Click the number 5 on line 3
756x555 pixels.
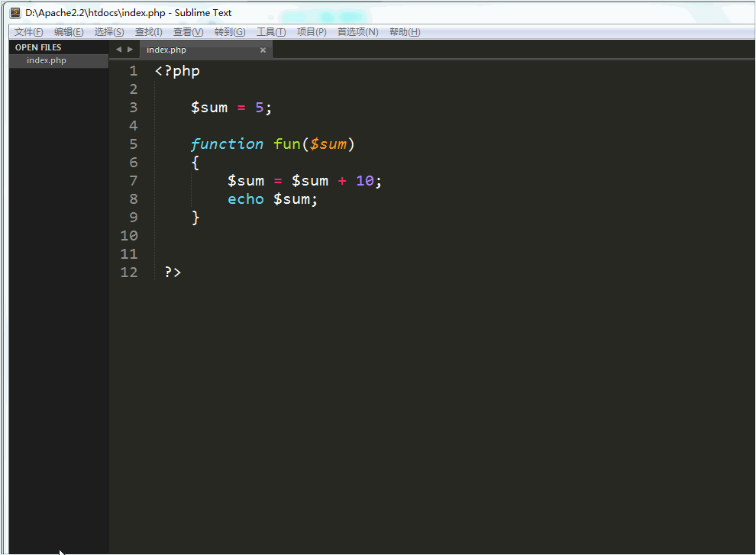[260, 108]
